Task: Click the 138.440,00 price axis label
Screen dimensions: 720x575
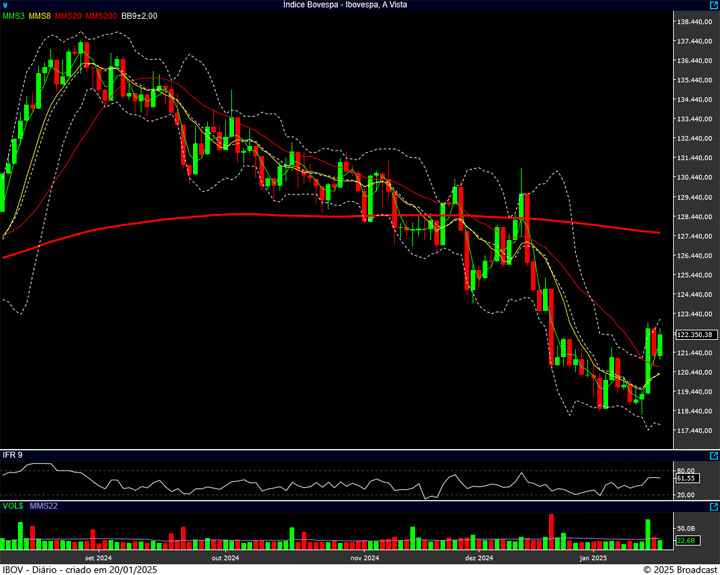Action: coord(694,22)
